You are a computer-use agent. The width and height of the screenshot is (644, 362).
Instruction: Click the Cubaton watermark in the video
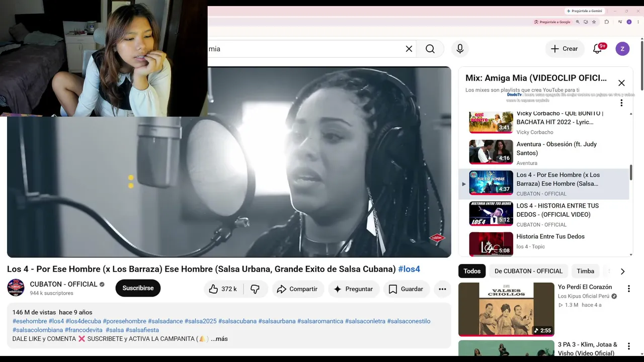tap(437, 238)
